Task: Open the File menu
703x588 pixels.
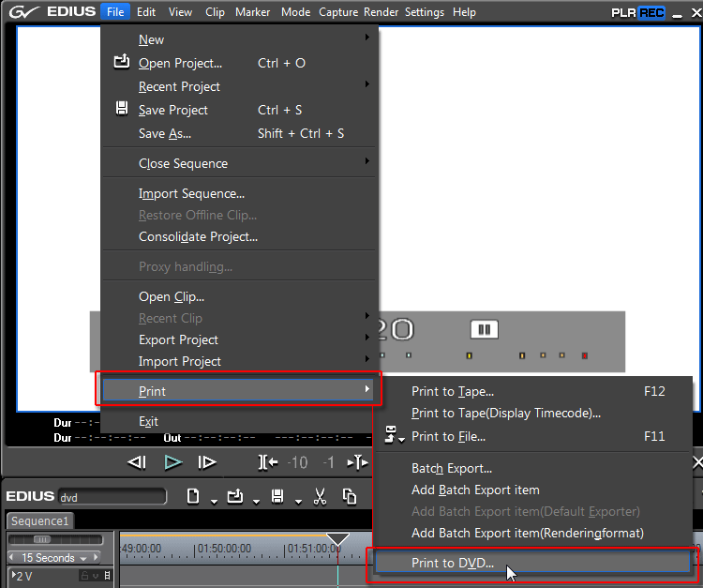Action: pyautogui.click(x=115, y=12)
